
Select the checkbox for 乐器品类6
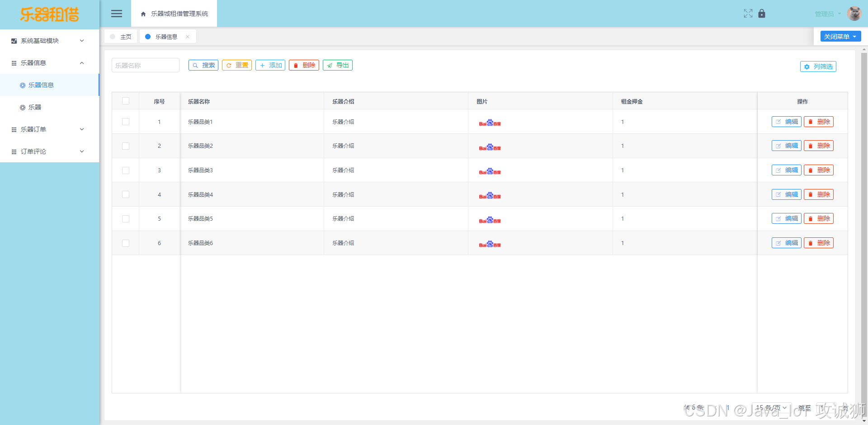pyautogui.click(x=126, y=243)
